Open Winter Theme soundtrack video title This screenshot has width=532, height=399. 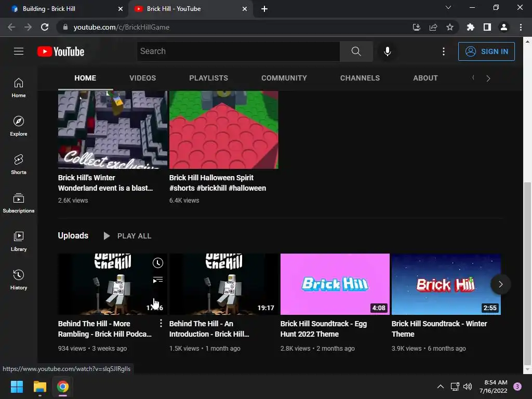click(x=439, y=329)
